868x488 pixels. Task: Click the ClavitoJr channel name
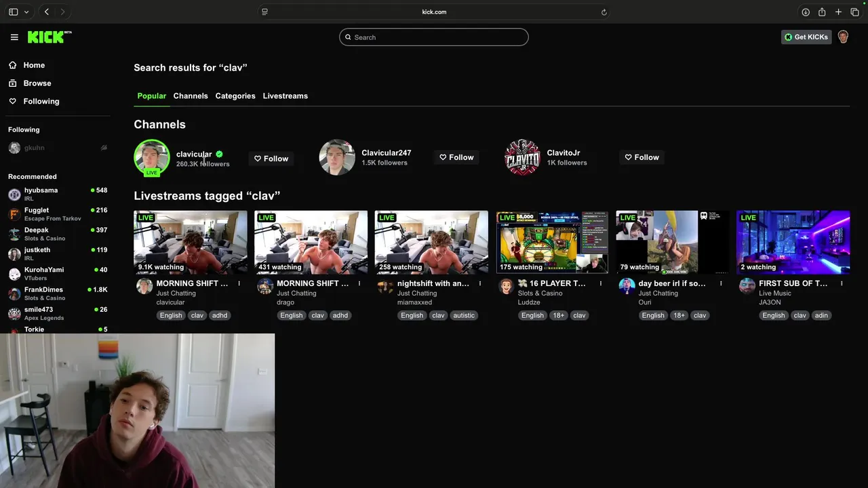pyautogui.click(x=564, y=153)
